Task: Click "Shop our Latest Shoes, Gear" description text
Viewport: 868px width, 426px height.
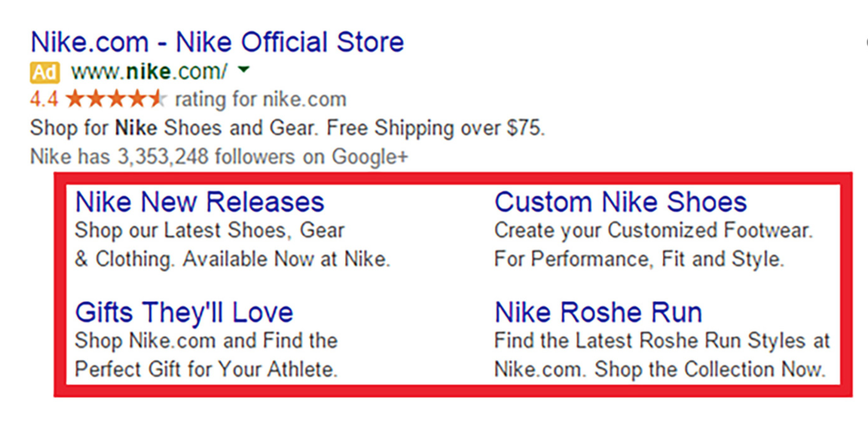Action: click(209, 231)
